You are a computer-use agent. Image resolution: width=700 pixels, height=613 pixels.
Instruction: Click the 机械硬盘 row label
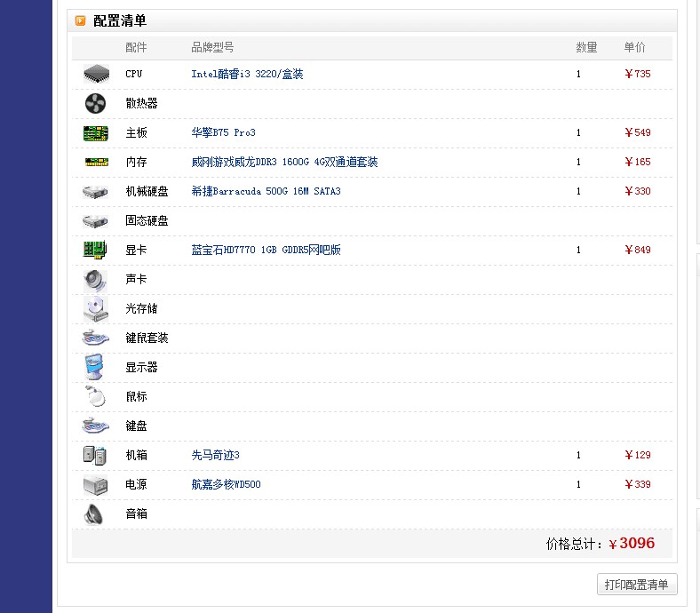[x=147, y=192]
